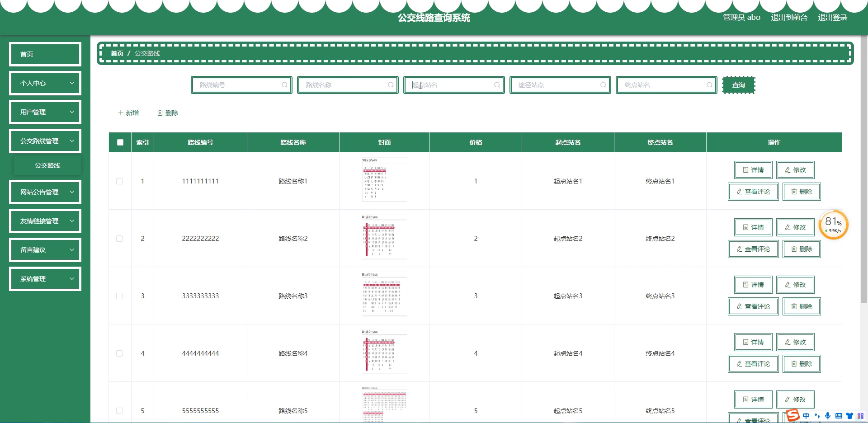Open cover thumbnail of 路线名称1
The image size is (868, 423).
pos(384,179)
